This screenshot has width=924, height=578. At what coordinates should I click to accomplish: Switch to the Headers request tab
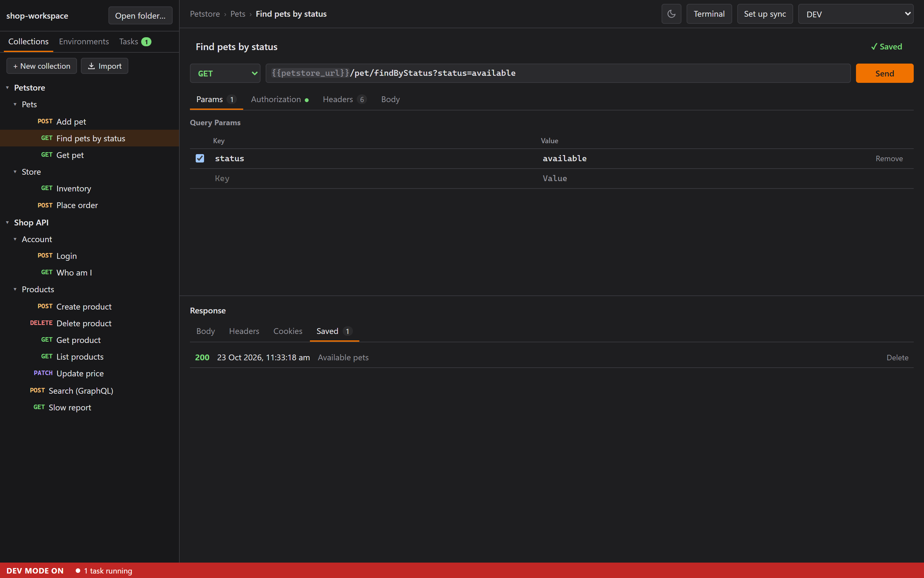click(x=344, y=100)
